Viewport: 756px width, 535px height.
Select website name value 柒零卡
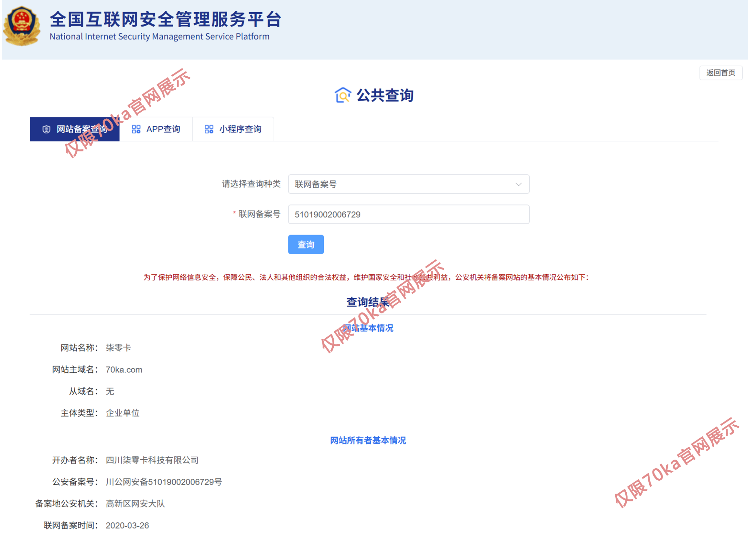[x=118, y=348]
